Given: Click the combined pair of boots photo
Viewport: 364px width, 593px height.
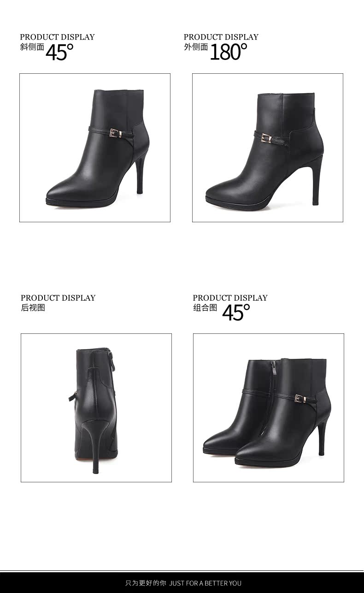Looking at the screenshot, I should coord(269,408).
